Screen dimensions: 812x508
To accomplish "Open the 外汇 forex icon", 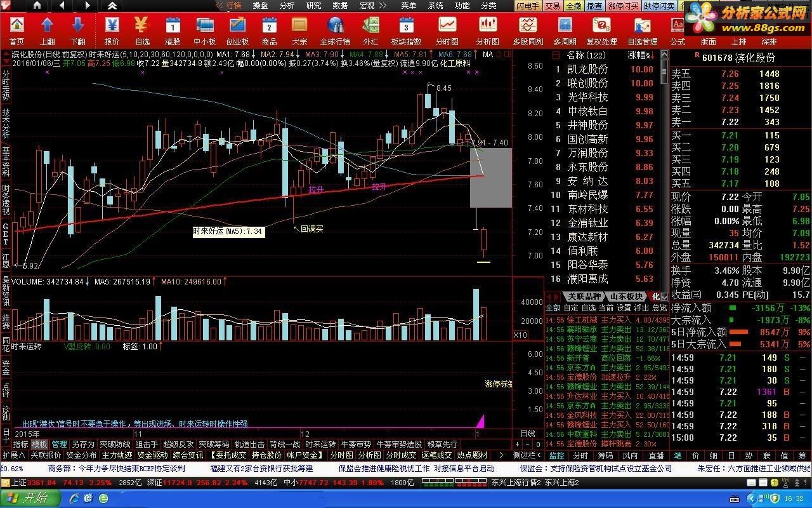I will pos(370,30).
